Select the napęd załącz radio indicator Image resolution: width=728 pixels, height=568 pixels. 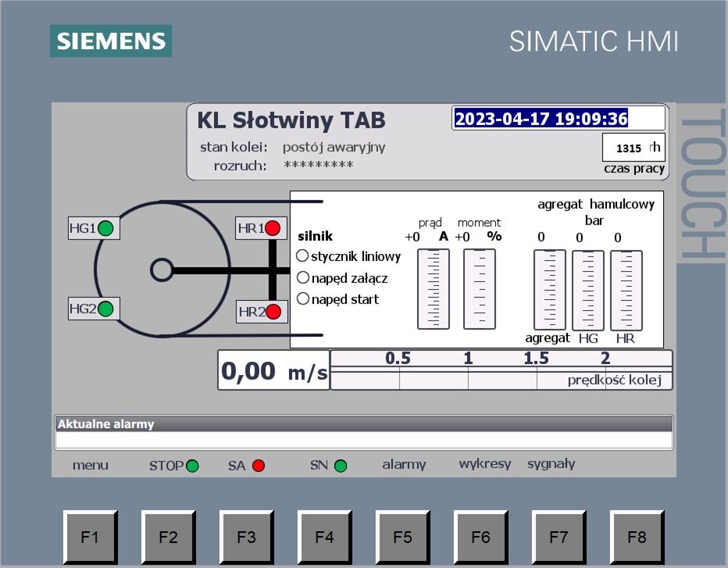(x=303, y=277)
